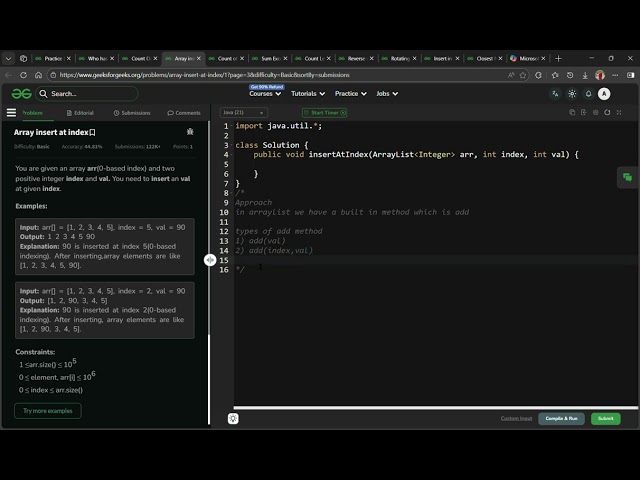Click the report bug icon
The width and height of the screenshot is (640, 480).
point(190,131)
